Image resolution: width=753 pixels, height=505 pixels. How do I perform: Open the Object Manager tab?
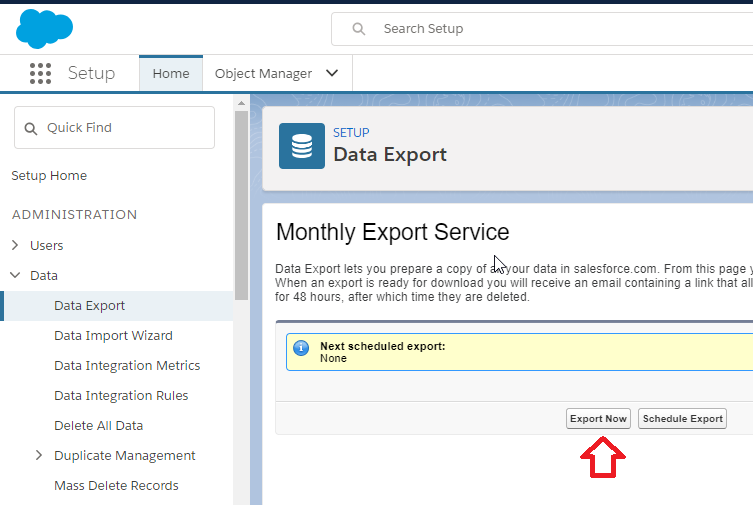click(x=263, y=73)
